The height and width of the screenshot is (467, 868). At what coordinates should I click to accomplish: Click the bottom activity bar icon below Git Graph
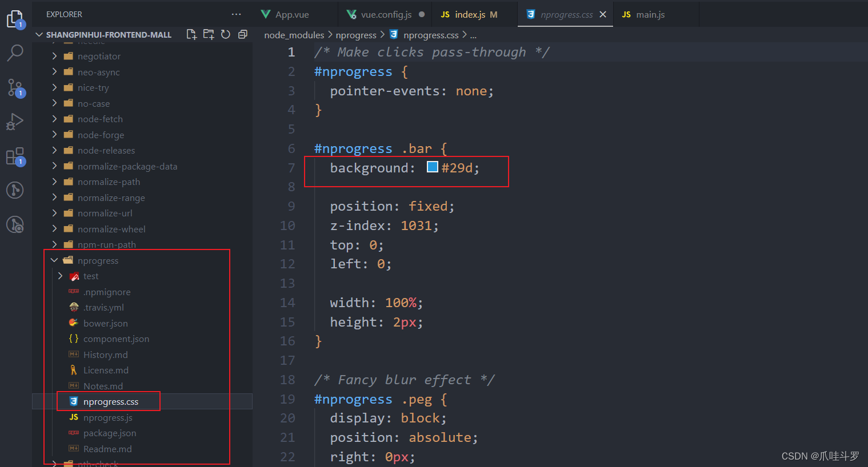(15, 224)
